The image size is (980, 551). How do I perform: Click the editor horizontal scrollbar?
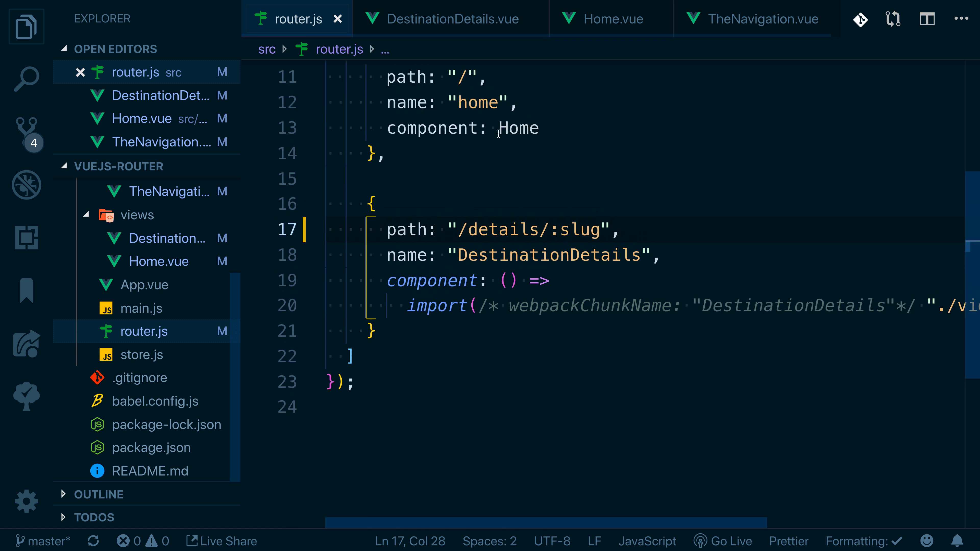point(546,522)
